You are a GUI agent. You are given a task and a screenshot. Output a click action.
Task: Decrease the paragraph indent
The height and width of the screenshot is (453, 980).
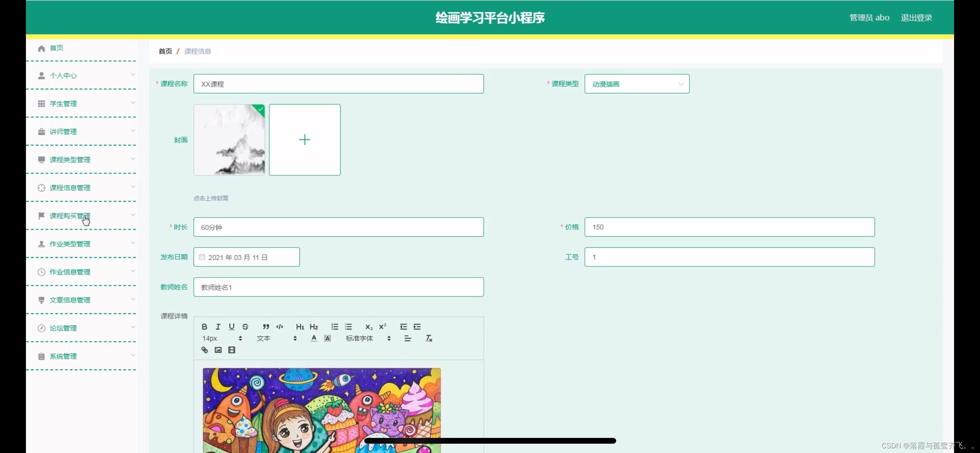click(x=403, y=327)
